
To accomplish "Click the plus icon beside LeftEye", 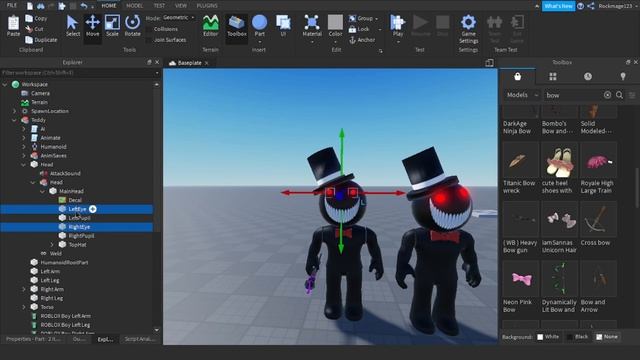I will tap(93, 209).
